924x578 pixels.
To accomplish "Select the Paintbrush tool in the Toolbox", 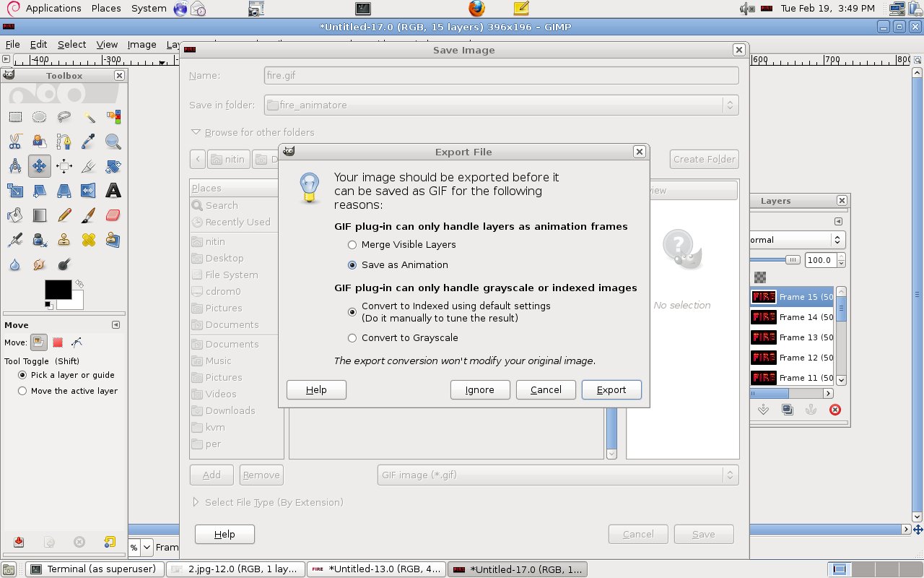I will 88,215.
